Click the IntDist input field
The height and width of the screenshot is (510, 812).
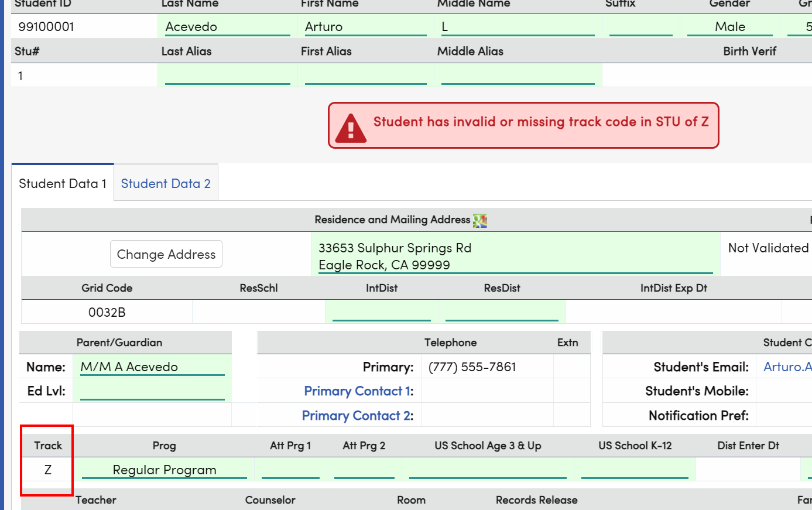point(381,312)
